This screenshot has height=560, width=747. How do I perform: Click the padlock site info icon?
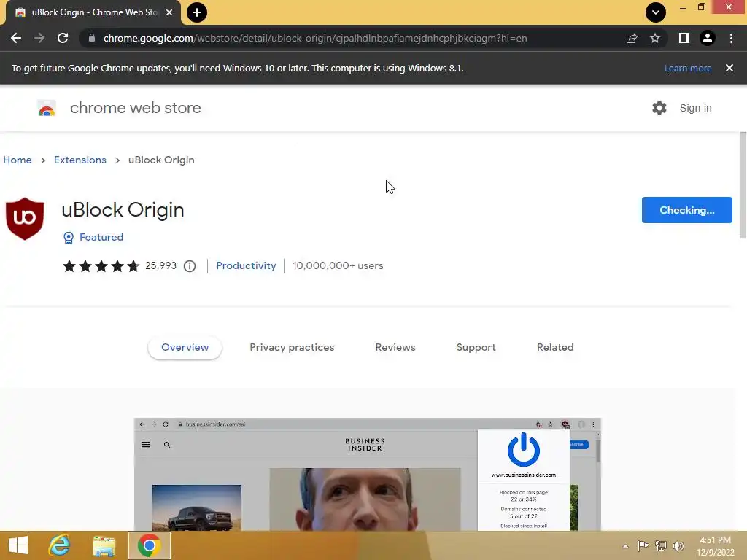[x=91, y=38]
